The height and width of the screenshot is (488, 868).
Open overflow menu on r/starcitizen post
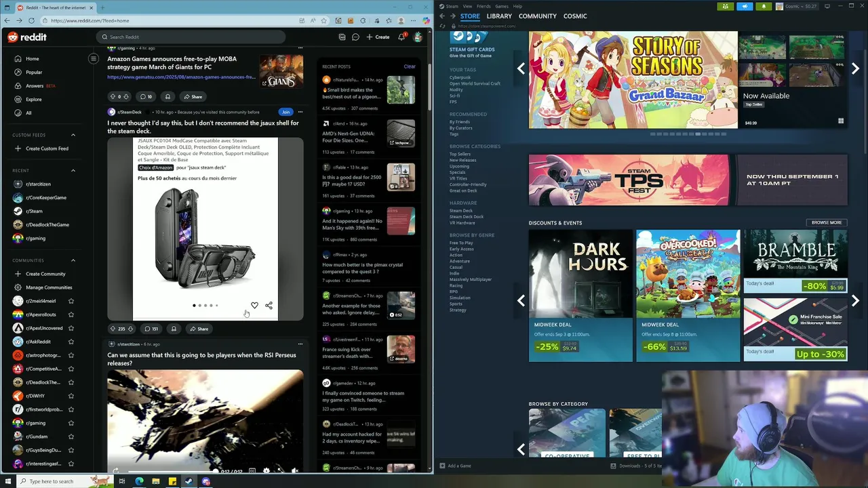tap(300, 344)
